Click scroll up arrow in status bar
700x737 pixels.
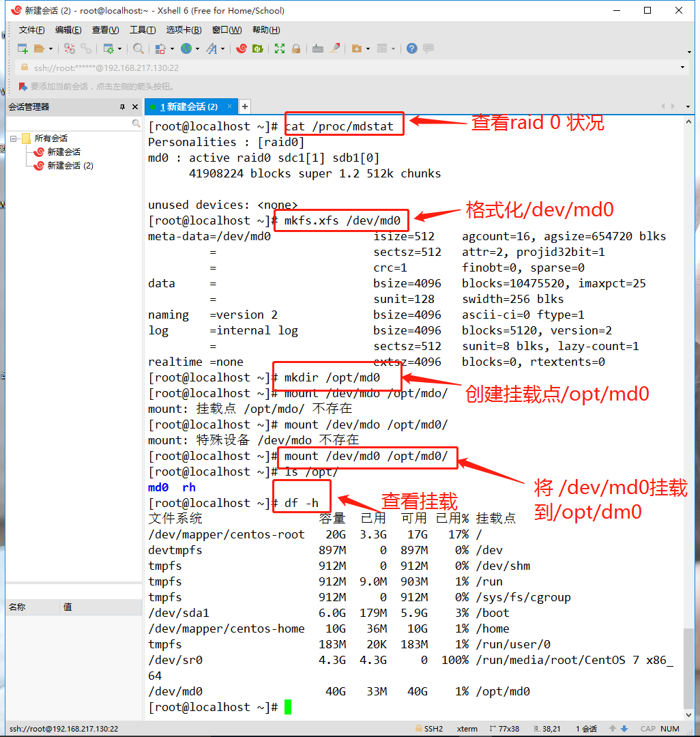click(613, 729)
